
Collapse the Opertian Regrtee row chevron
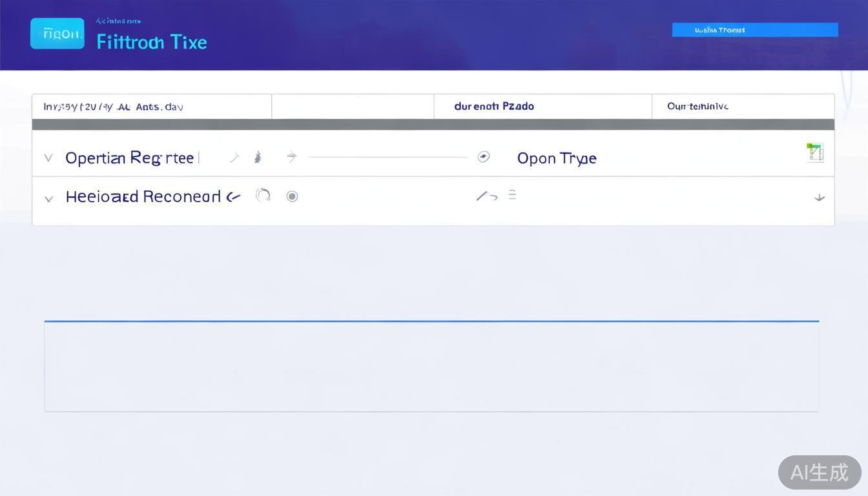point(48,158)
